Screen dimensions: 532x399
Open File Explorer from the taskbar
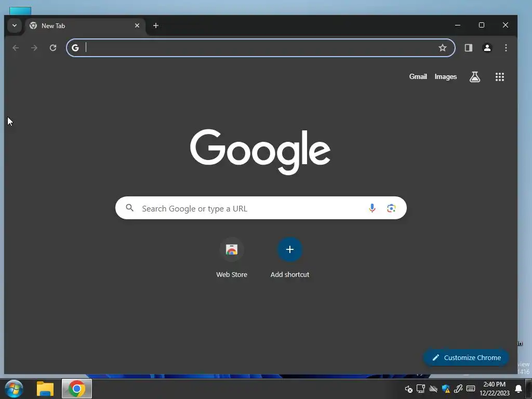tap(45, 389)
